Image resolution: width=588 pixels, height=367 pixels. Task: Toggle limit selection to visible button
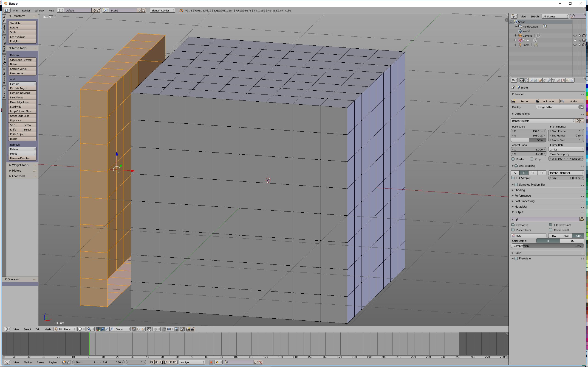point(149,329)
